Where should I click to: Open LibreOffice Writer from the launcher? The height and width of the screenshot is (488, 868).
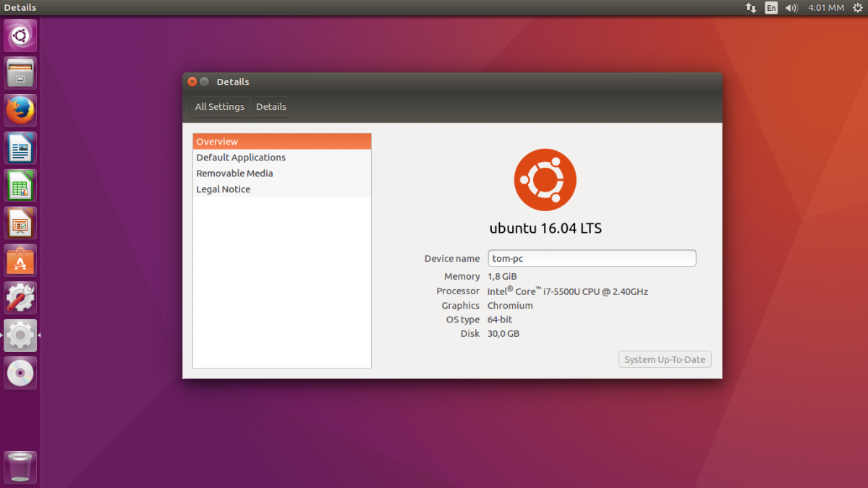point(20,148)
